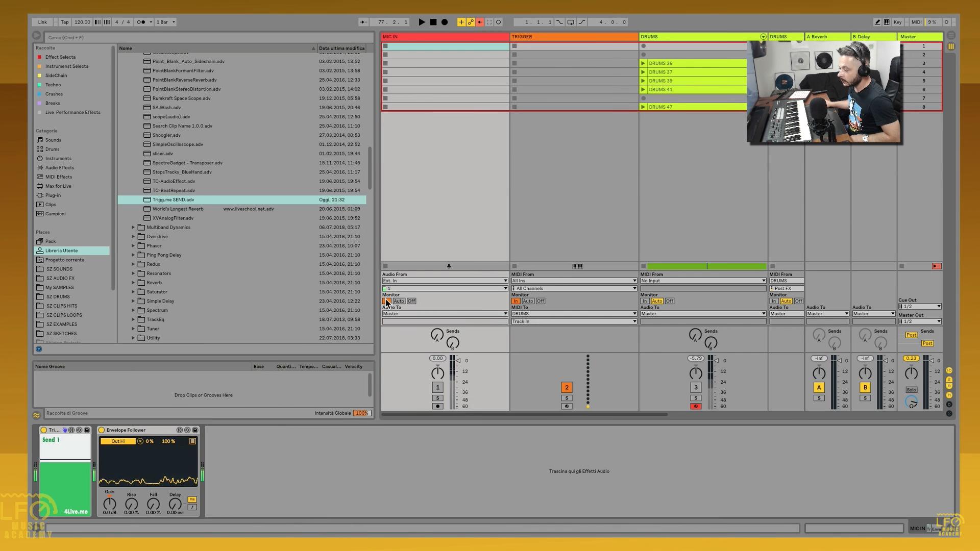Arm the DRUMS track for recording

pos(696,407)
